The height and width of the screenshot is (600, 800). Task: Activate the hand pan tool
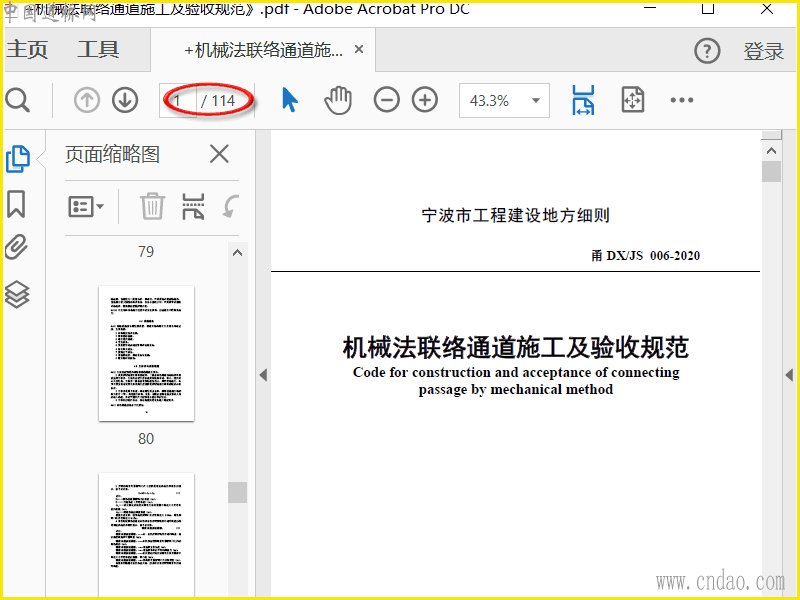click(339, 100)
